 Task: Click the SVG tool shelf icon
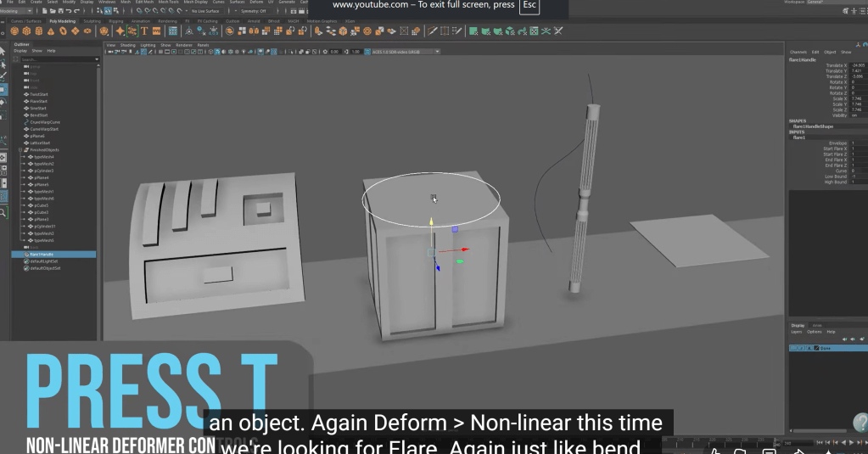coord(157,31)
